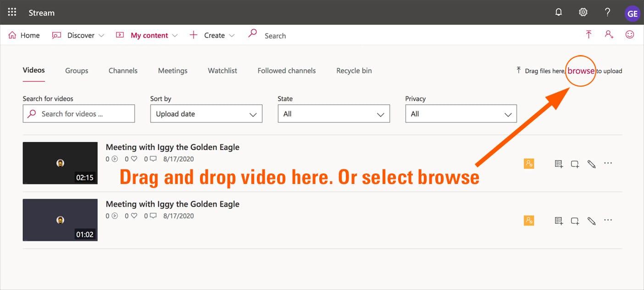Image resolution: width=644 pixels, height=290 pixels.
Task: Click the Search for videos input field
Action: coord(79,114)
